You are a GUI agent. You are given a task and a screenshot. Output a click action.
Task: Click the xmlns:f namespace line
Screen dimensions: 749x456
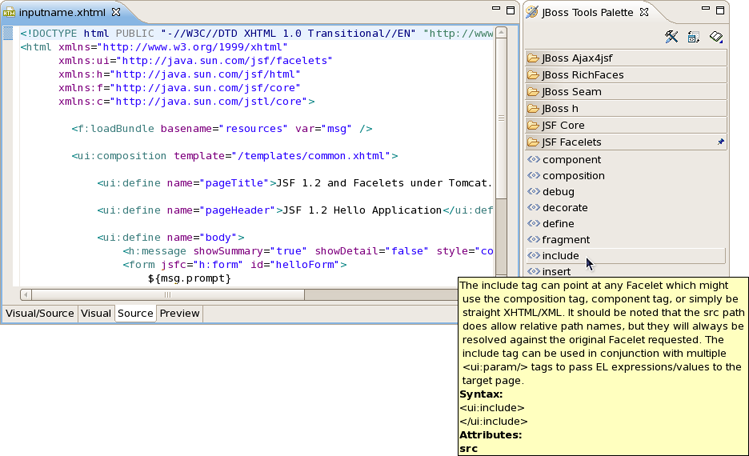pos(180,88)
